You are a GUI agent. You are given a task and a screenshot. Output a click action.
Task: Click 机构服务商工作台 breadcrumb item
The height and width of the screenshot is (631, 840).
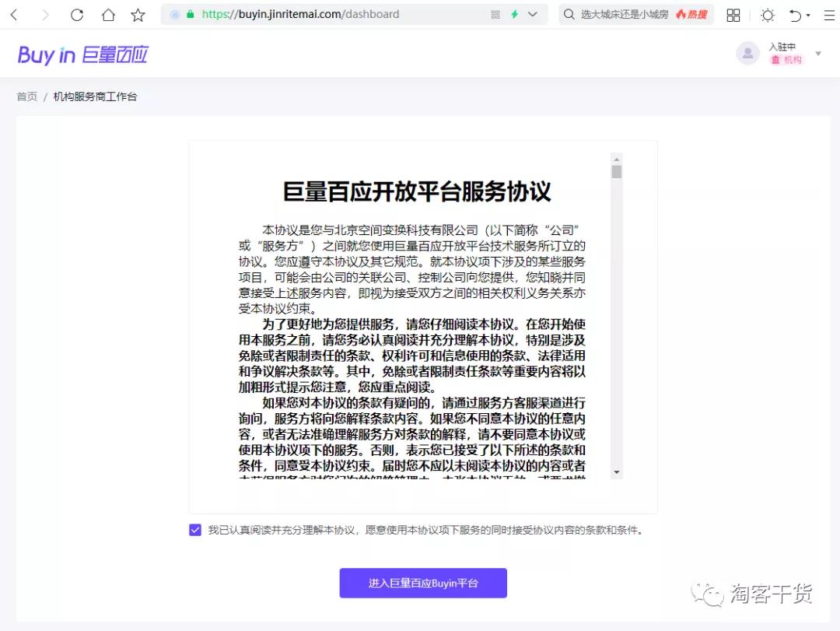coord(96,96)
